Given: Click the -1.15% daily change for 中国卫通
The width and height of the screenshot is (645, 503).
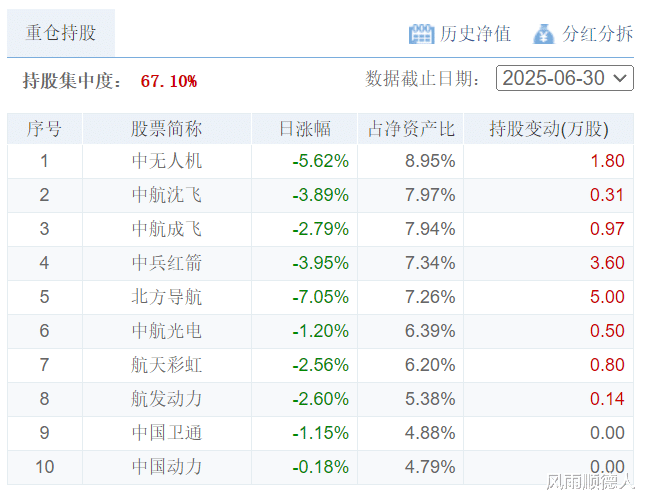Looking at the screenshot, I should click(321, 433).
